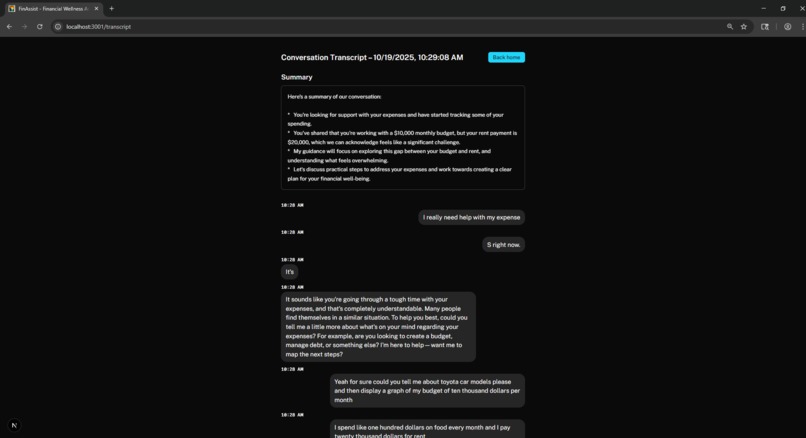Open the zoom magnifier icon in address bar
Viewport: 806px width, 438px height.
pos(730,27)
